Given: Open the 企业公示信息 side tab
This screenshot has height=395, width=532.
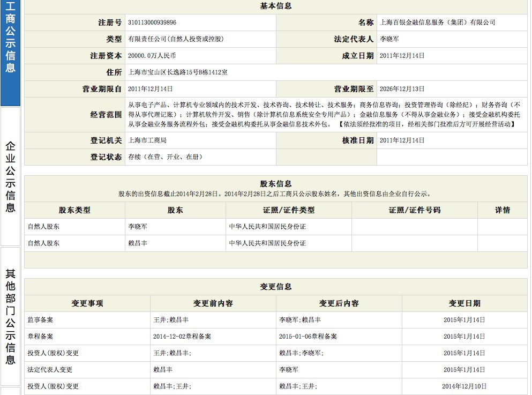Looking at the screenshot, I should pos(10,176).
